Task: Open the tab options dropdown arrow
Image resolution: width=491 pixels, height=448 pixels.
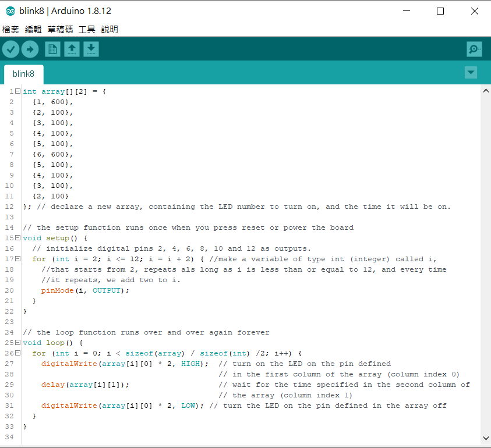Action: [471, 72]
